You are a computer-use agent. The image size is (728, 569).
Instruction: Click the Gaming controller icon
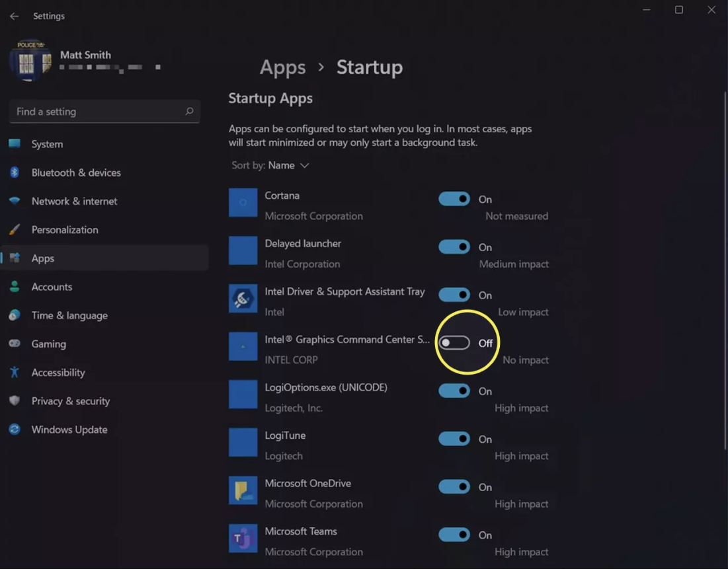(x=15, y=344)
